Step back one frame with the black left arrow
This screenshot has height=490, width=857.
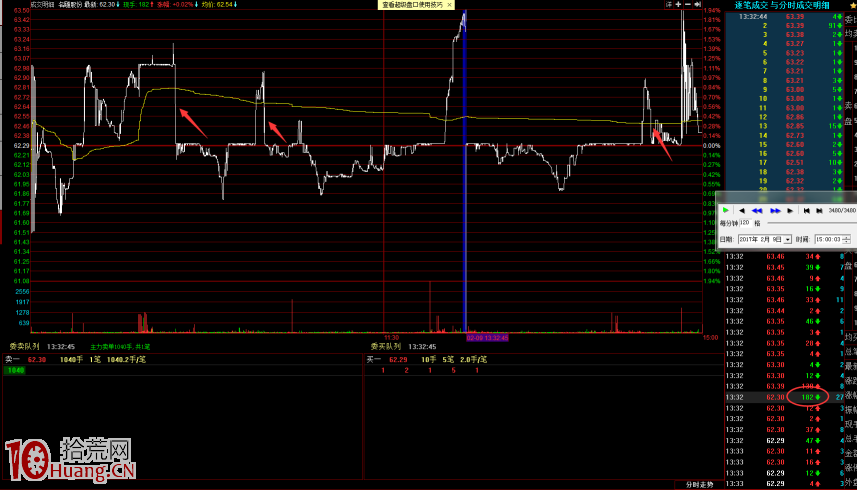pyautogui.click(x=742, y=210)
